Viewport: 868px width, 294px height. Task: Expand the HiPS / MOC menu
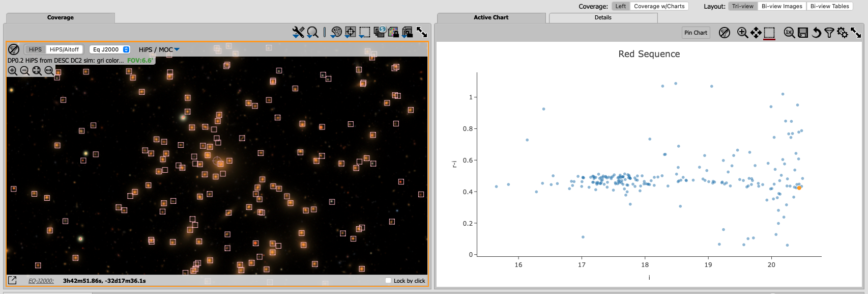159,49
